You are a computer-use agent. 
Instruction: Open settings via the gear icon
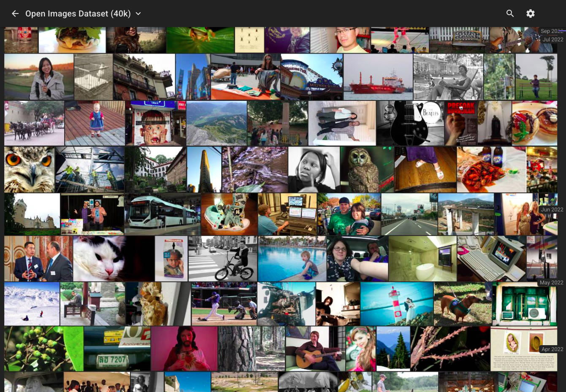(x=531, y=14)
